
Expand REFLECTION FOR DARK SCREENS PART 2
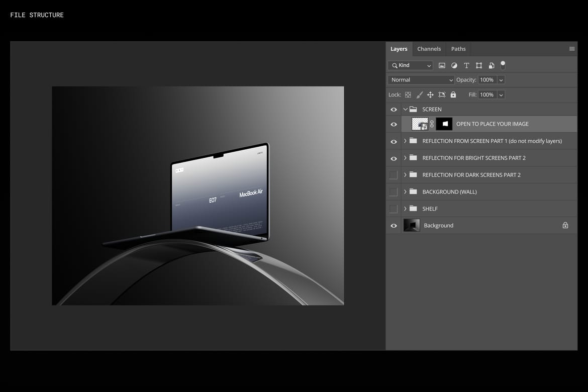click(x=405, y=175)
